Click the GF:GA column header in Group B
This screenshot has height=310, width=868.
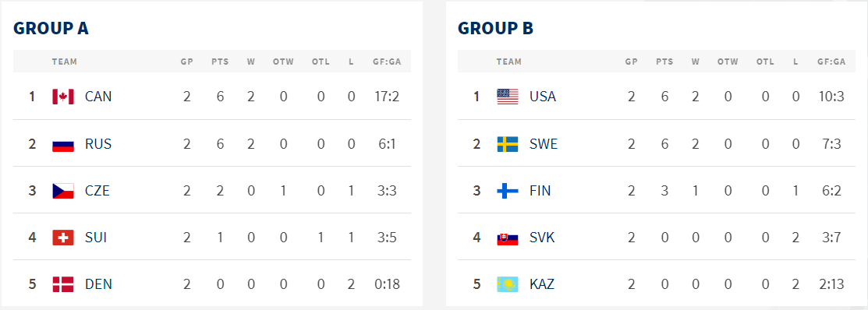tap(831, 62)
